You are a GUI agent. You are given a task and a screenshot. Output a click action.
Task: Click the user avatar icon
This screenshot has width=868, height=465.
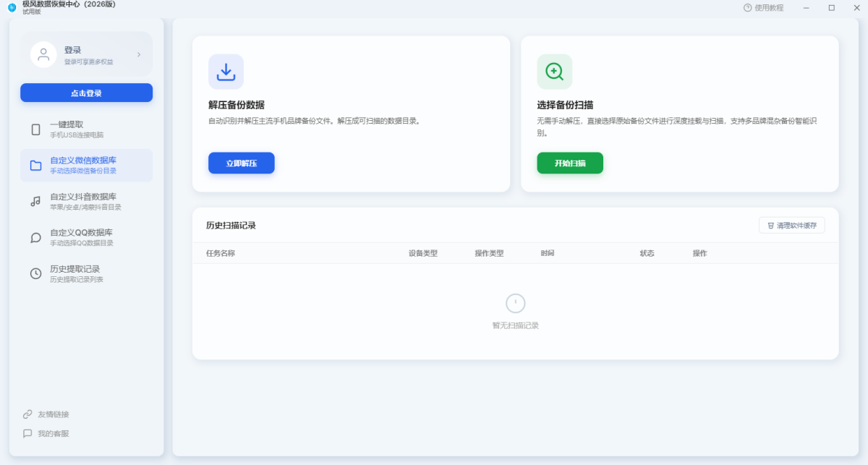(43, 54)
